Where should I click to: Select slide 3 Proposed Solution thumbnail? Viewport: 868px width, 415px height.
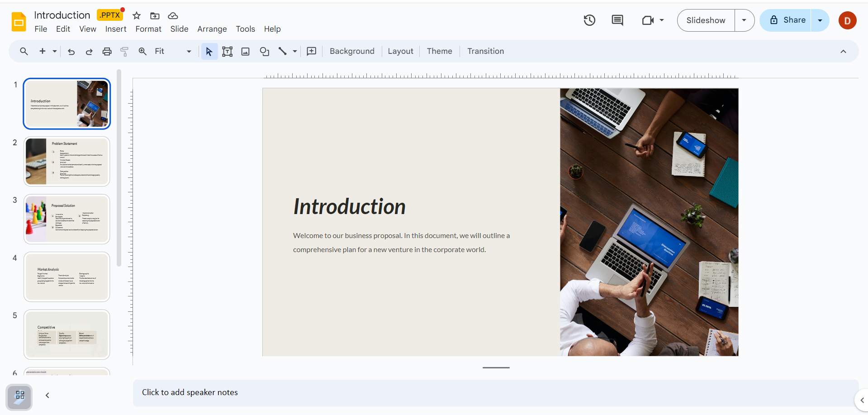click(67, 219)
